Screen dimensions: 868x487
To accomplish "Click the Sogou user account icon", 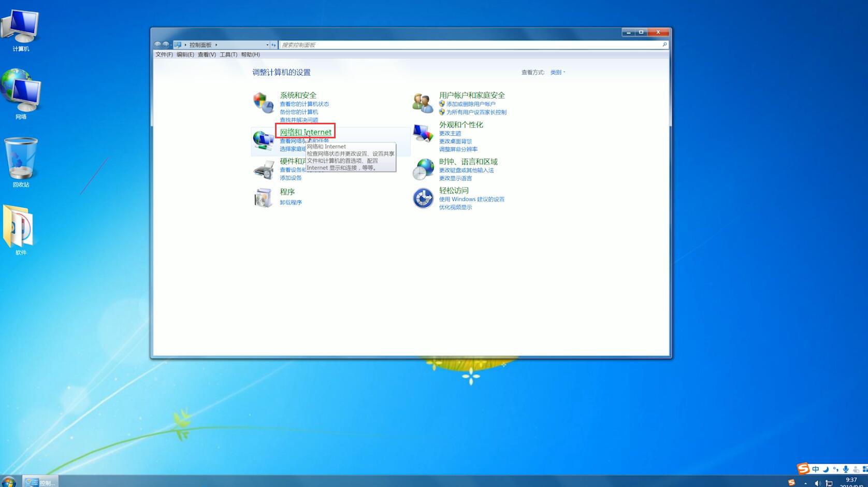I will coord(856,469).
